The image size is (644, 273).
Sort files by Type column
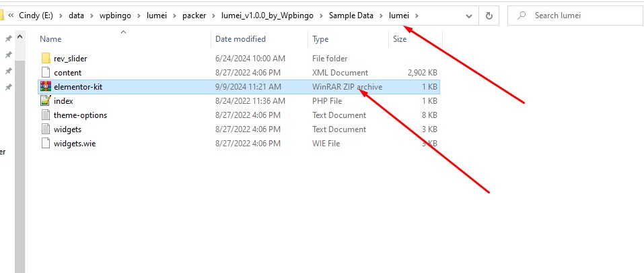pyautogui.click(x=320, y=39)
